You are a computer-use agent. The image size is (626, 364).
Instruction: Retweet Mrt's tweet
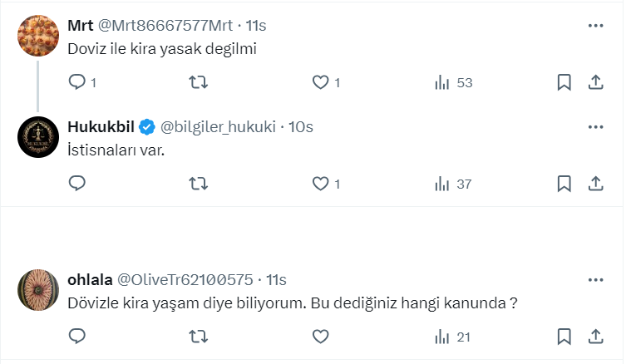coord(199,82)
